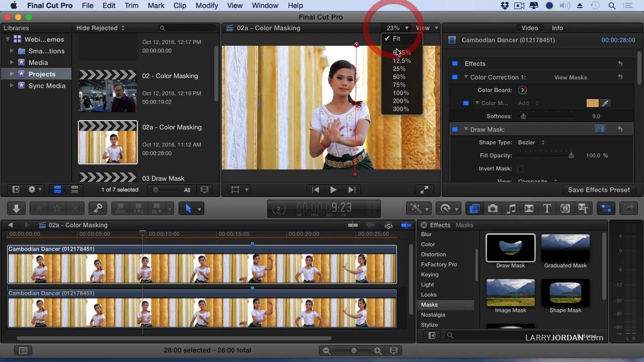Collapse the Color Correction 1 section
This screenshot has width=644, height=362.
click(465, 77)
